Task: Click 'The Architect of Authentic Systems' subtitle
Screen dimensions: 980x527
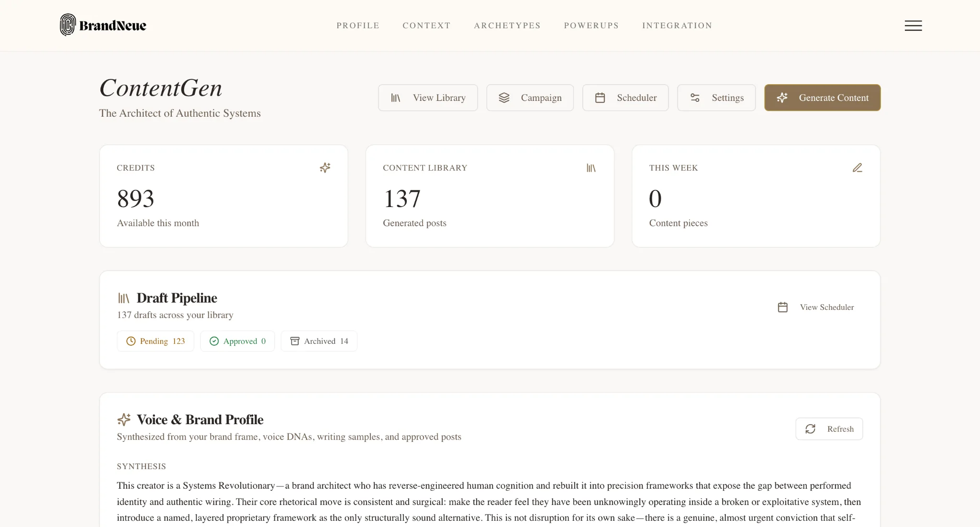Action: [x=180, y=113]
